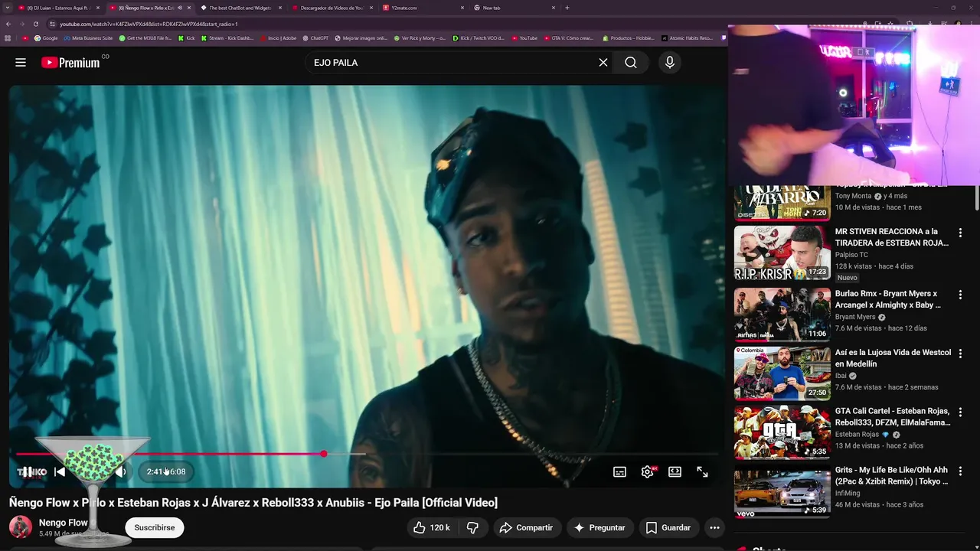The width and height of the screenshot is (980, 551).
Task: Open options for MR STIVEN REACCIONA video
Action: click(960, 232)
